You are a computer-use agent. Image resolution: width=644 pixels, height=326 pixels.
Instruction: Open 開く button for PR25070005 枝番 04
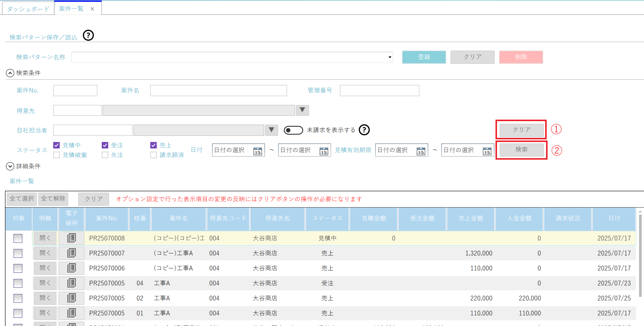click(45, 283)
